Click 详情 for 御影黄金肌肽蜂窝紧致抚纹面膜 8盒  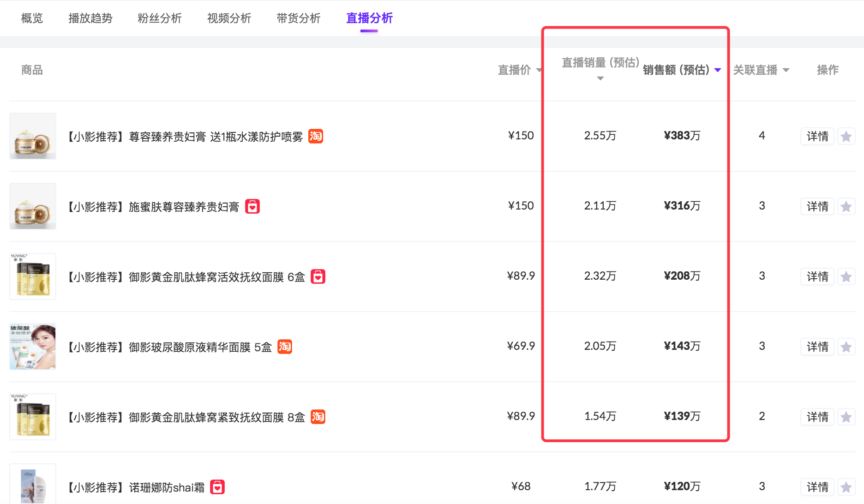click(817, 417)
